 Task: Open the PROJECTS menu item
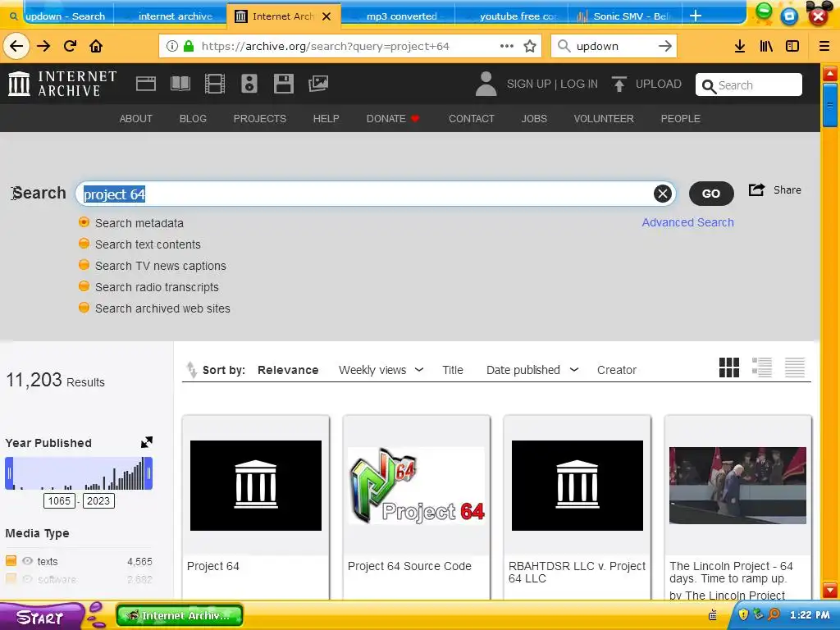260,118
